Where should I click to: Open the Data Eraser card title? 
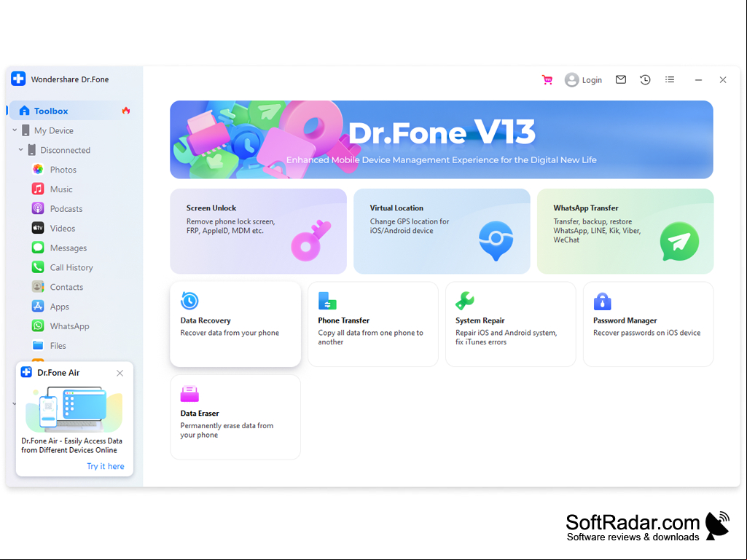point(199,414)
